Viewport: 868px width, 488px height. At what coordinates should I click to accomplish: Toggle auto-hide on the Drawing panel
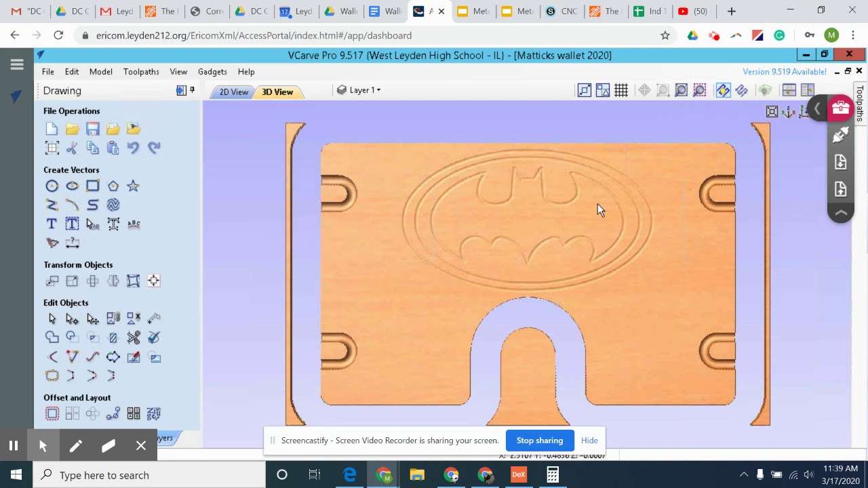[x=181, y=90]
